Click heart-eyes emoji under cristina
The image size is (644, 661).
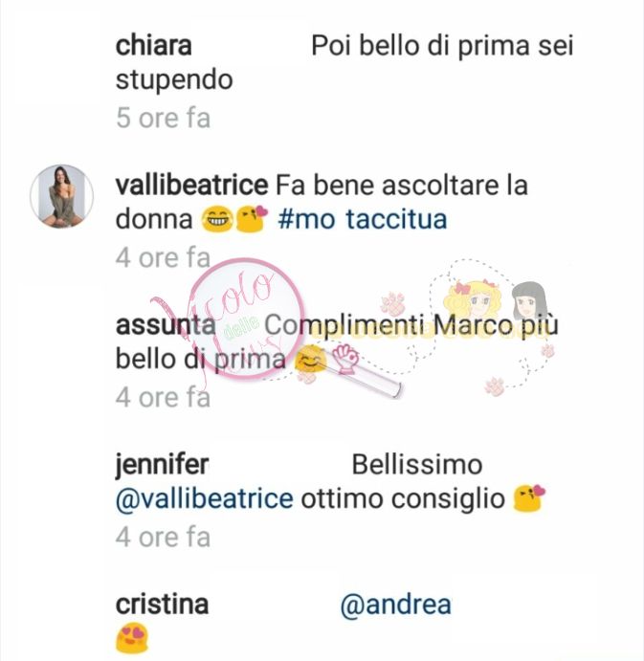132,639
